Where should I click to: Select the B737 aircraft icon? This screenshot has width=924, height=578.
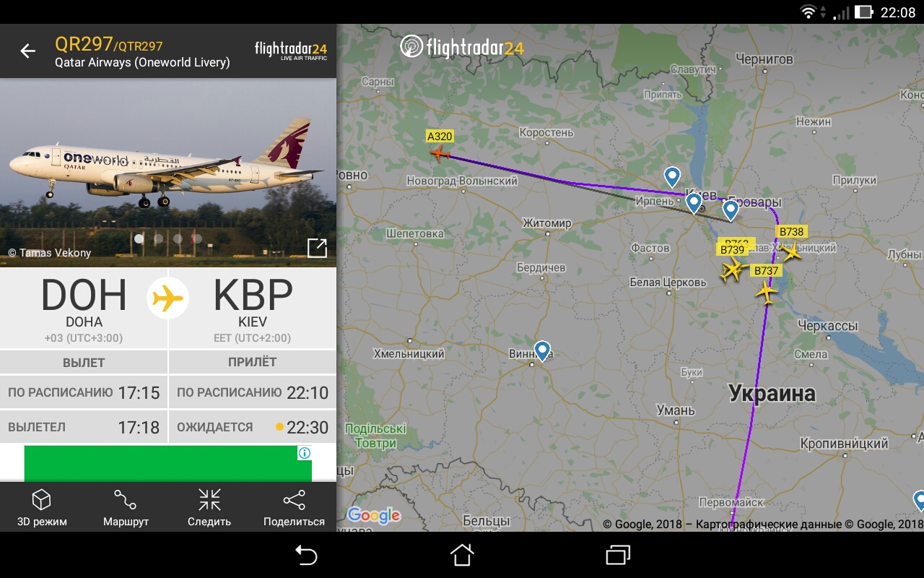[x=766, y=292]
